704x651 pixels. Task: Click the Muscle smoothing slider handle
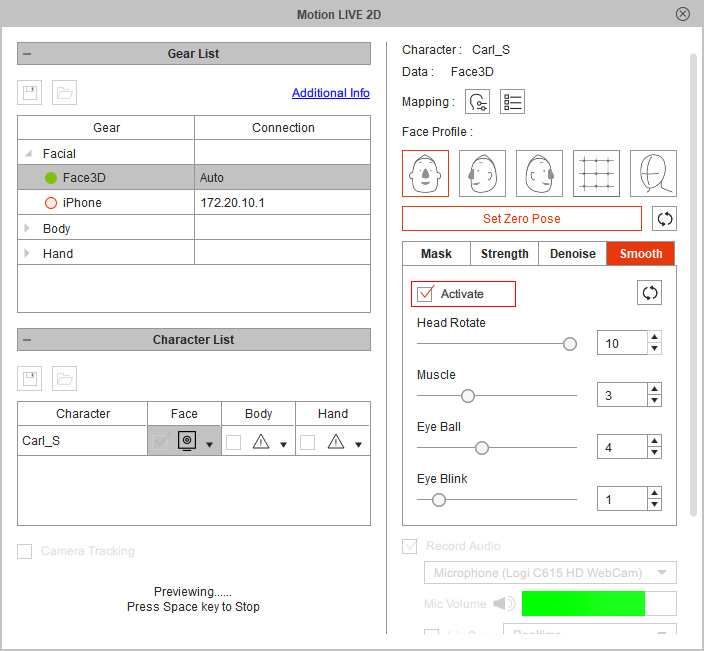tap(468, 396)
